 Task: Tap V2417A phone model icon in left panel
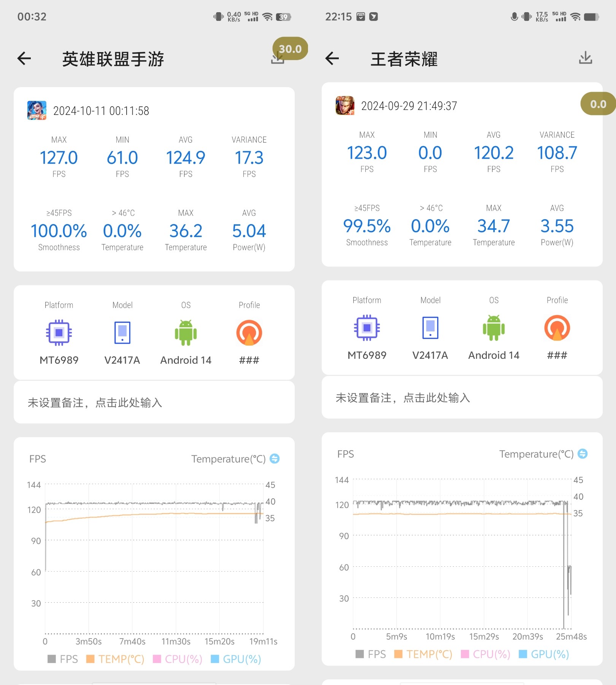122,333
